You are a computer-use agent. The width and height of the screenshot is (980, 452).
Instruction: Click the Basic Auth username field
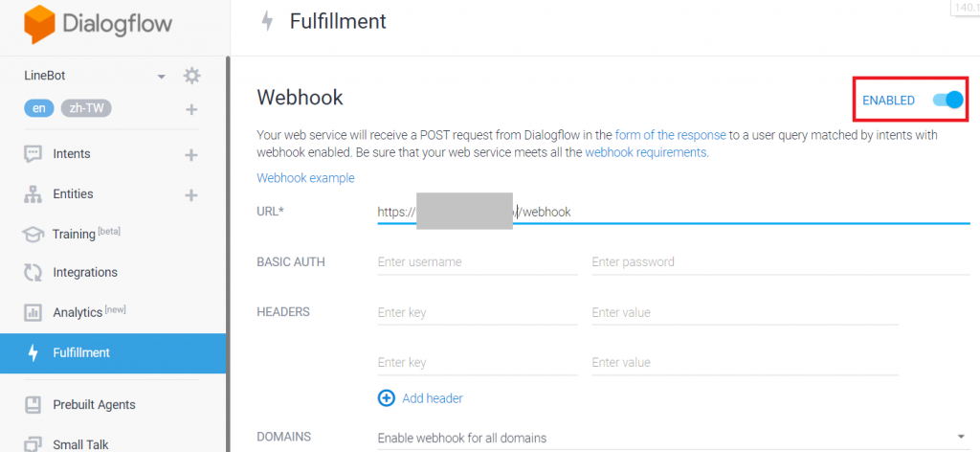pos(478,262)
